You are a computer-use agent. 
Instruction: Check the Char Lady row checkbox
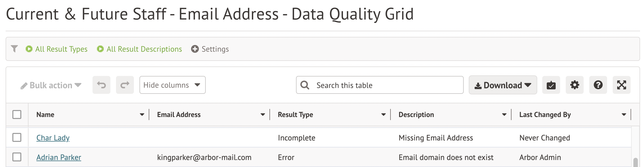pyautogui.click(x=17, y=137)
